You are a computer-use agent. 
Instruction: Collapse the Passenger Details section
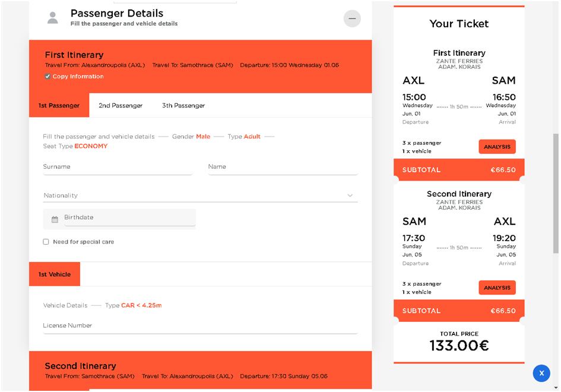(x=352, y=18)
